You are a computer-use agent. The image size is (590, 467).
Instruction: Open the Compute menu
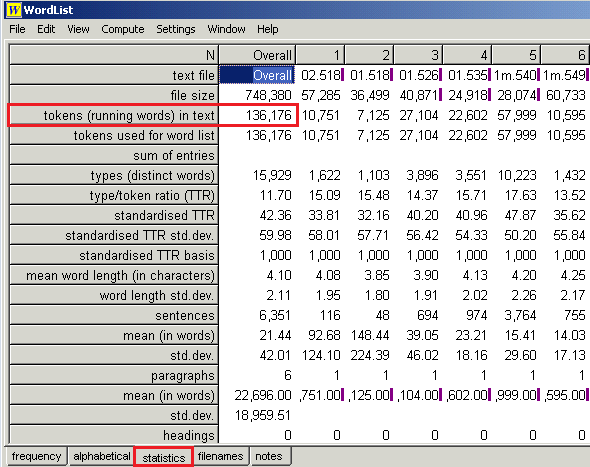123,29
